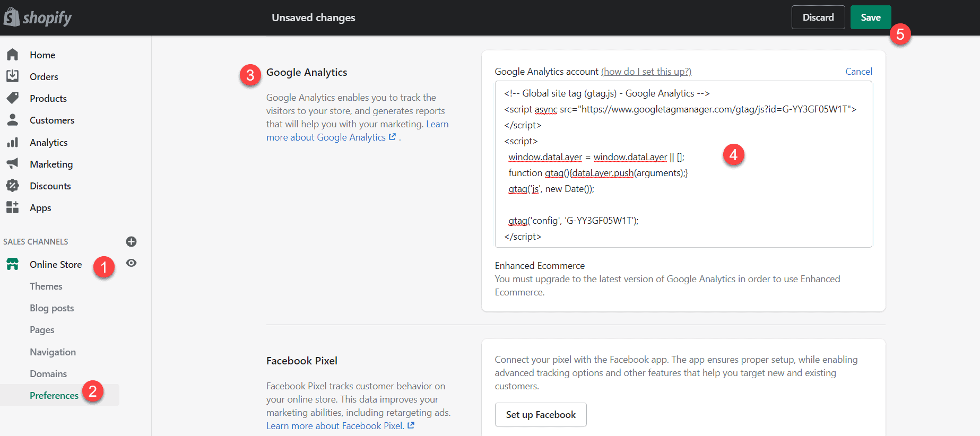Click inside the Google Analytics code field
This screenshot has width=980, height=436.
tap(683, 164)
